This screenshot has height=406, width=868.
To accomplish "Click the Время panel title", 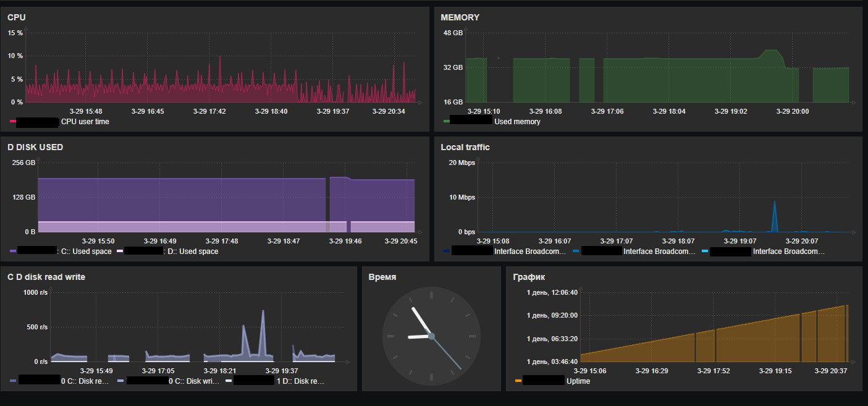I will click(382, 277).
